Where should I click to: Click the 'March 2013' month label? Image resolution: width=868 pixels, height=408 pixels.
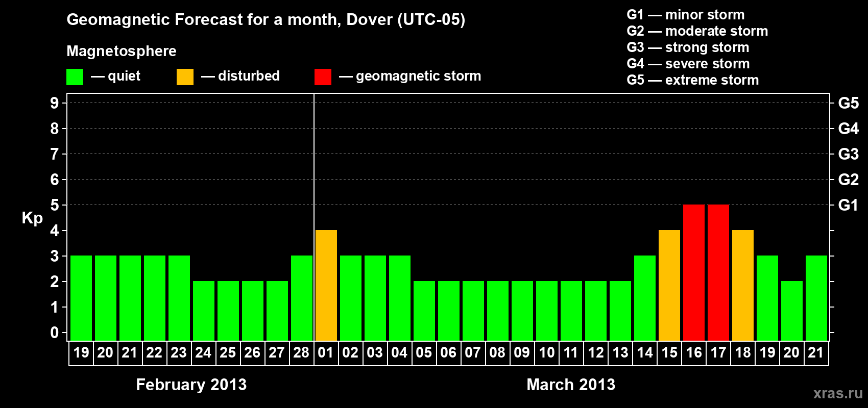point(571,385)
